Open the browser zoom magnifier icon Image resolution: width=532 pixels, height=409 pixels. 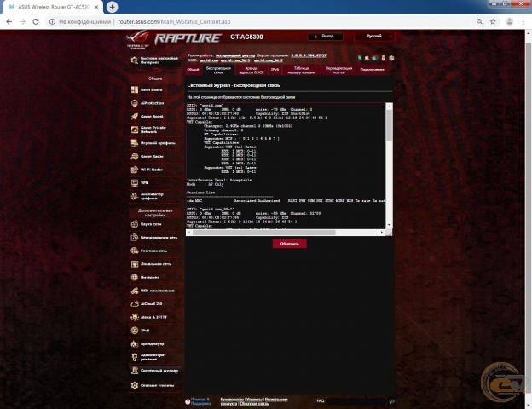point(479,21)
